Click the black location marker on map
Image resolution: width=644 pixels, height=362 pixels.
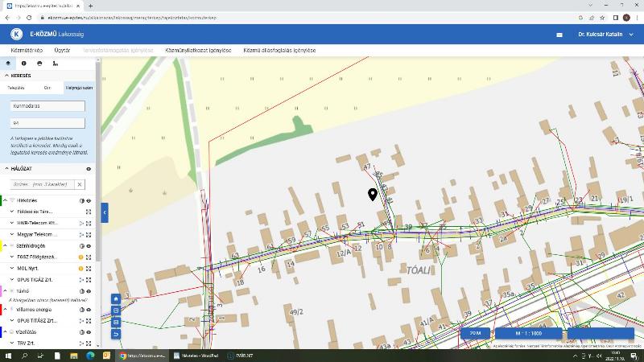tap(373, 195)
